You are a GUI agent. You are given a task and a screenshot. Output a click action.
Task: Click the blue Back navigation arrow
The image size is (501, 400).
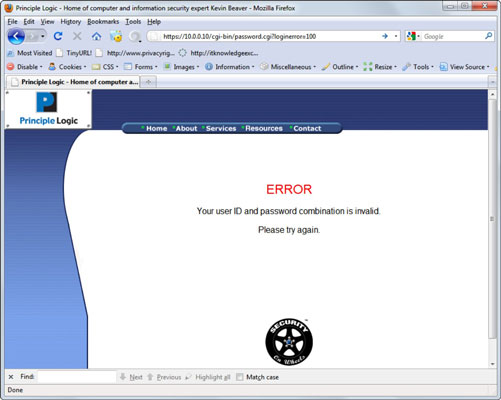(x=16, y=36)
